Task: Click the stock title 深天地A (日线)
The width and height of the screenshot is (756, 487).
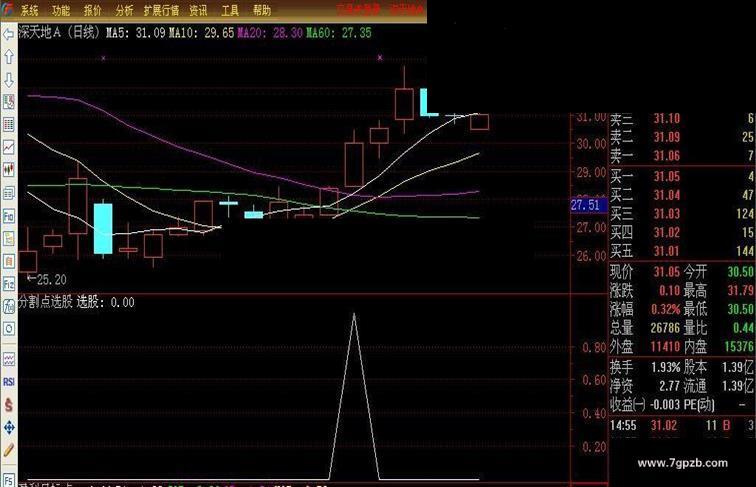Action: tap(60, 33)
